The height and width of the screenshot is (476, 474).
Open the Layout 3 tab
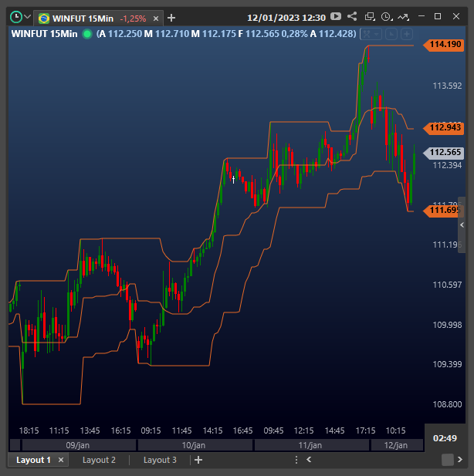pos(160,460)
